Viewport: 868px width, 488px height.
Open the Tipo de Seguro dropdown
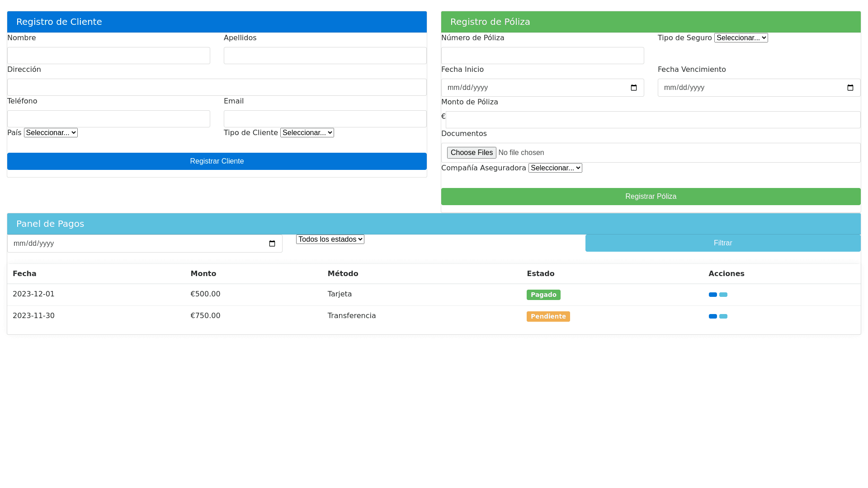(741, 38)
